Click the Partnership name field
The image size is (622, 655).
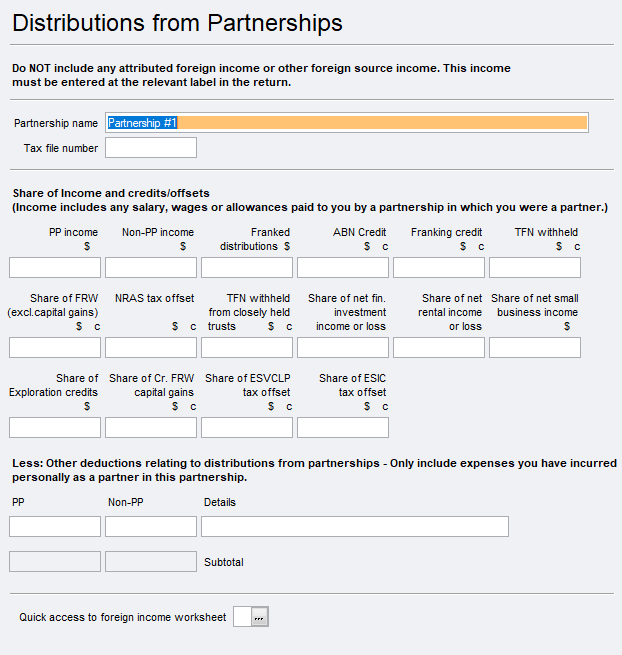(x=346, y=123)
